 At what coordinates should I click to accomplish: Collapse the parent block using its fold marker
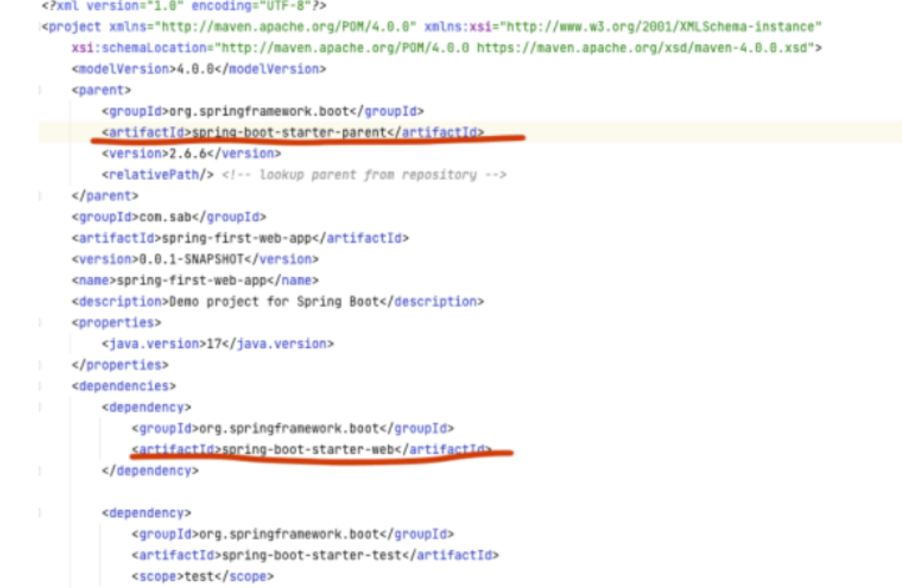(x=40, y=90)
